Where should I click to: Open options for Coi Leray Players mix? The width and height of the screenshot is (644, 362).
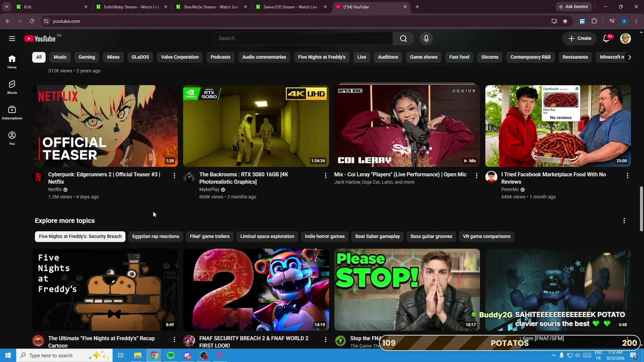[x=476, y=175]
